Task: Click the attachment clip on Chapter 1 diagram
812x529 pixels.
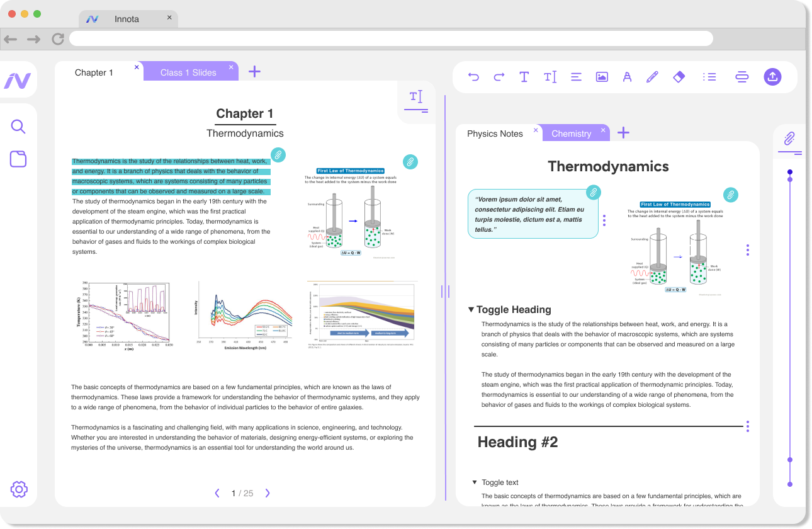Action: click(x=410, y=162)
